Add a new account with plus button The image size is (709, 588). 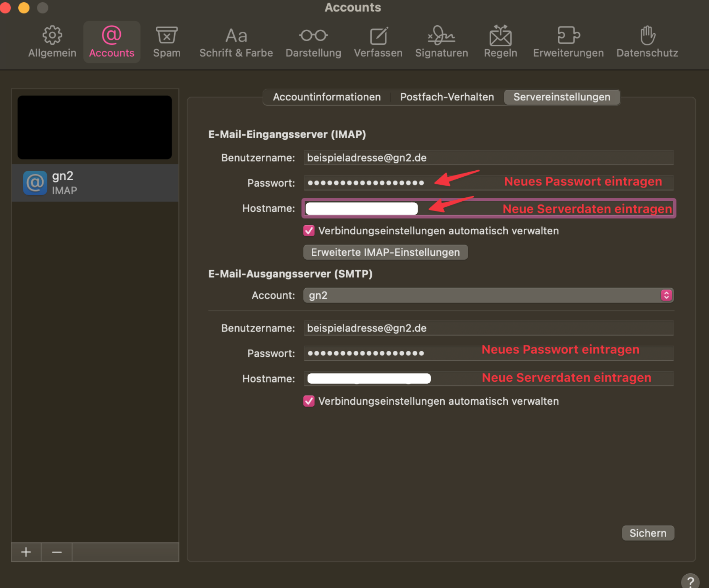click(x=26, y=552)
